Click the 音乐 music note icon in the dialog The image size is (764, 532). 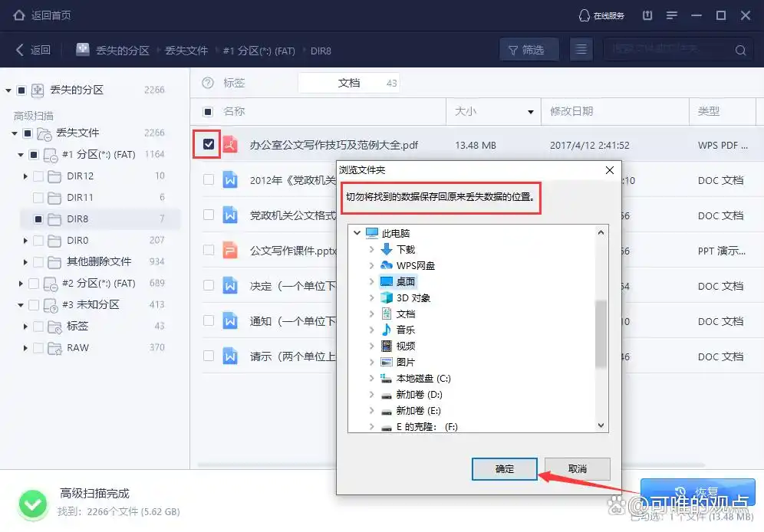coord(387,330)
